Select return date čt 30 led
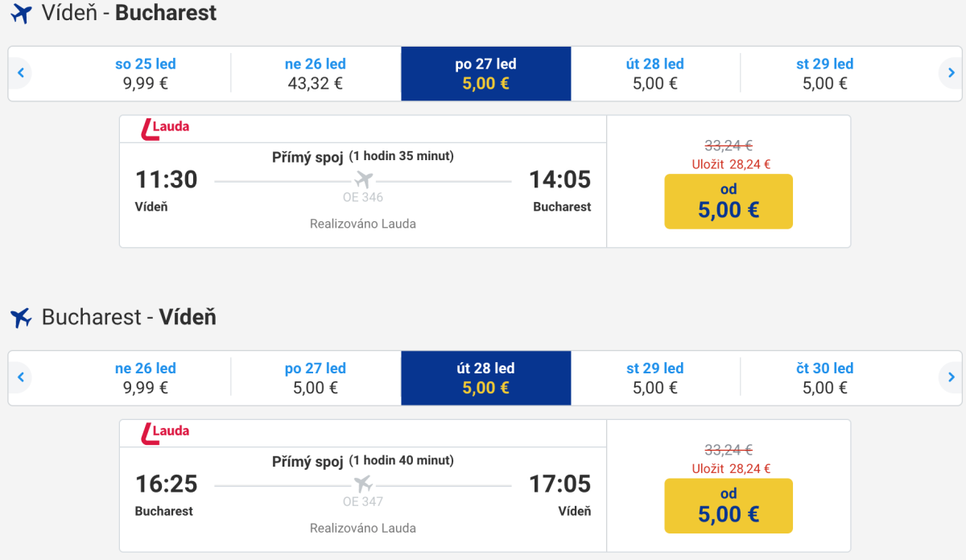 pyautogui.click(x=825, y=377)
